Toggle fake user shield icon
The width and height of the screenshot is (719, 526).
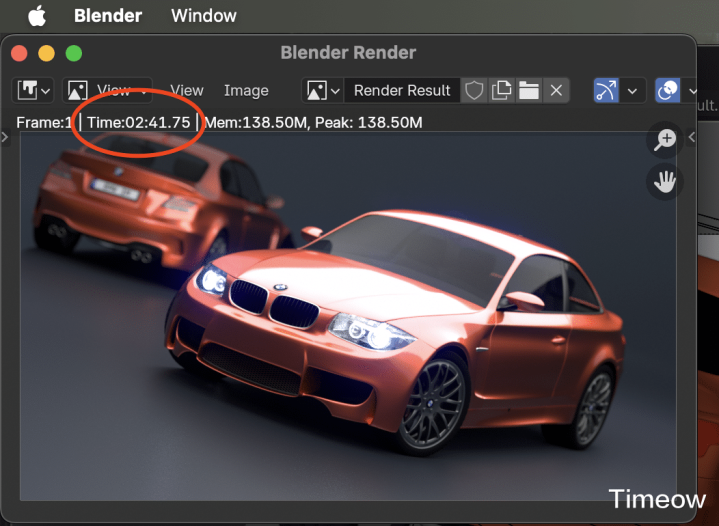474,90
